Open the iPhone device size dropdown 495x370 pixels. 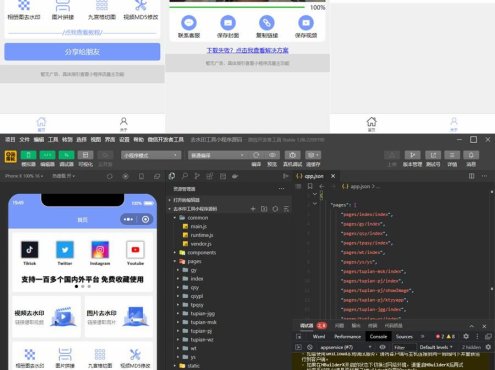coord(24,176)
